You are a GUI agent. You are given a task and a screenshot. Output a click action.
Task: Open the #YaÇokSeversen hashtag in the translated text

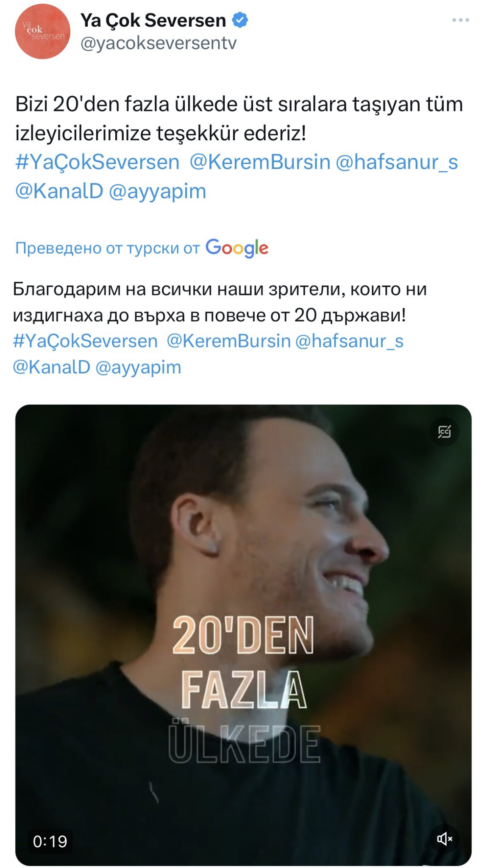pyautogui.click(x=85, y=341)
